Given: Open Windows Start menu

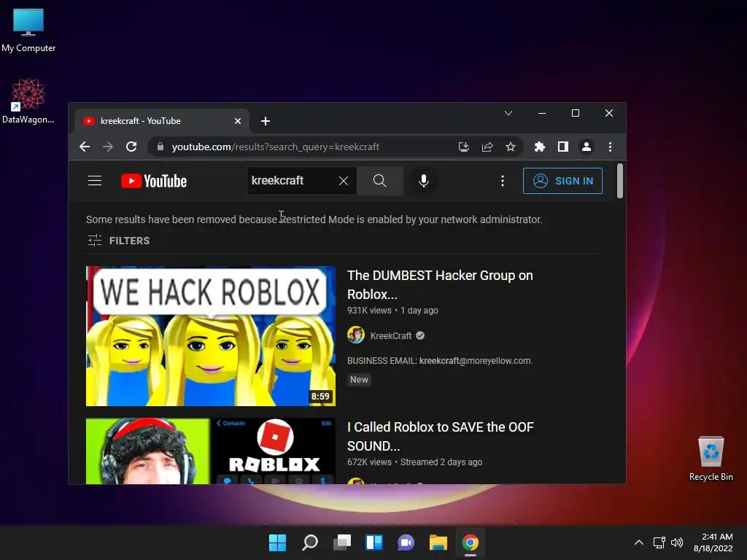Looking at the screenshot, I should click(277, 542).
